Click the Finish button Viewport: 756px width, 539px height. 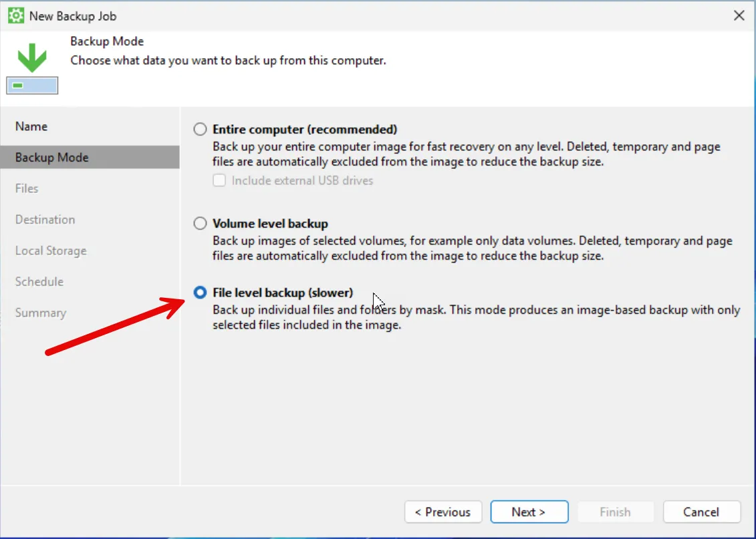[x=614, y=512]
